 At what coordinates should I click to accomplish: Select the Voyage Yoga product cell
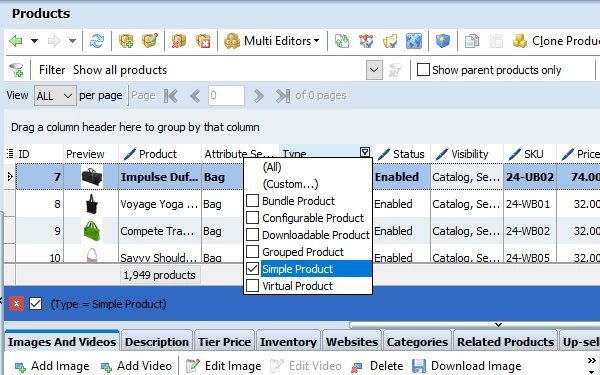(159, 204)
